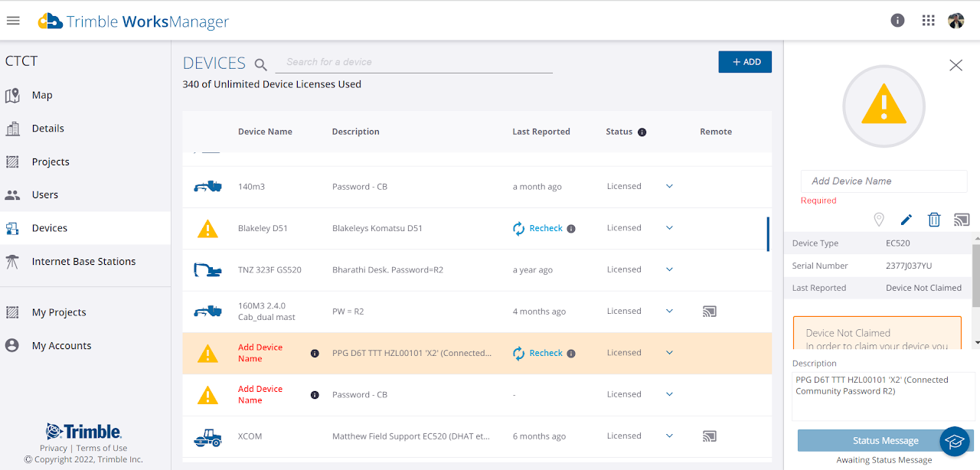Delete the device using the trash icon
The height and width of the screenshot is (470, 980).
point(934,220)
